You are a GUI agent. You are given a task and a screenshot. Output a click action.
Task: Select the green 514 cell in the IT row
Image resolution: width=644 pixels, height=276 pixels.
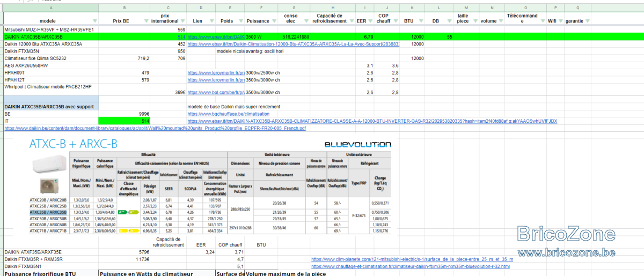pos(125,121)
